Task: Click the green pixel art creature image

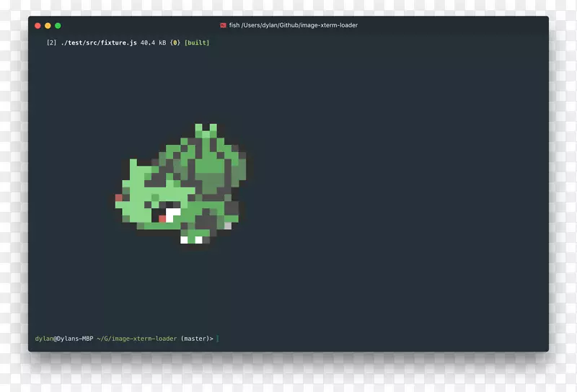Action: click(180, 184)
